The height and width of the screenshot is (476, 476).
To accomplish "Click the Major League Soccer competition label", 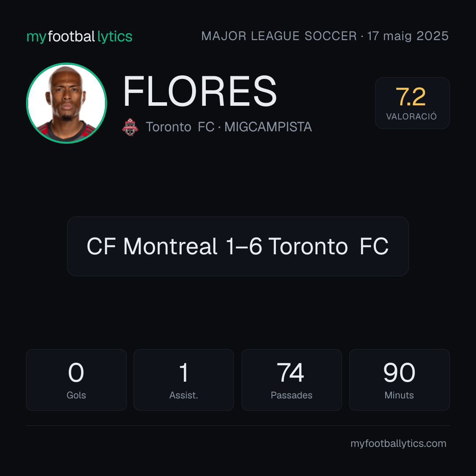I will pyautogui.click(x=279, y=36).
